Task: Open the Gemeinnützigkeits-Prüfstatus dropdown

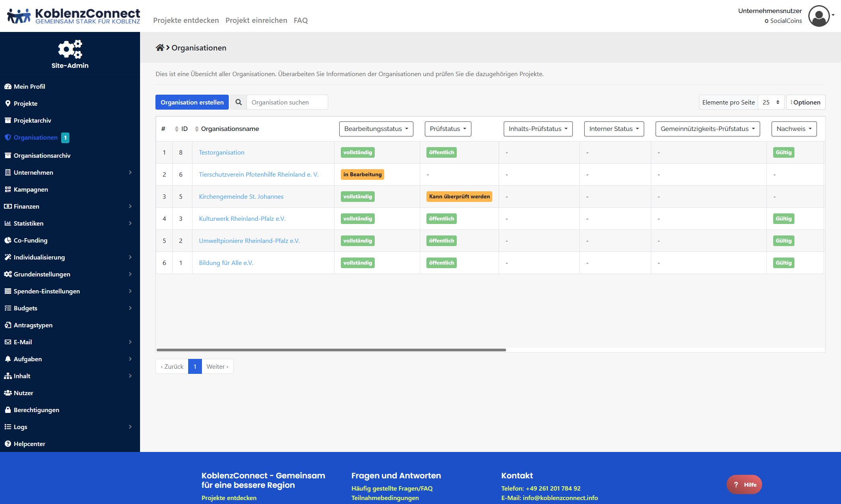Action: click(x=707, y=129)
